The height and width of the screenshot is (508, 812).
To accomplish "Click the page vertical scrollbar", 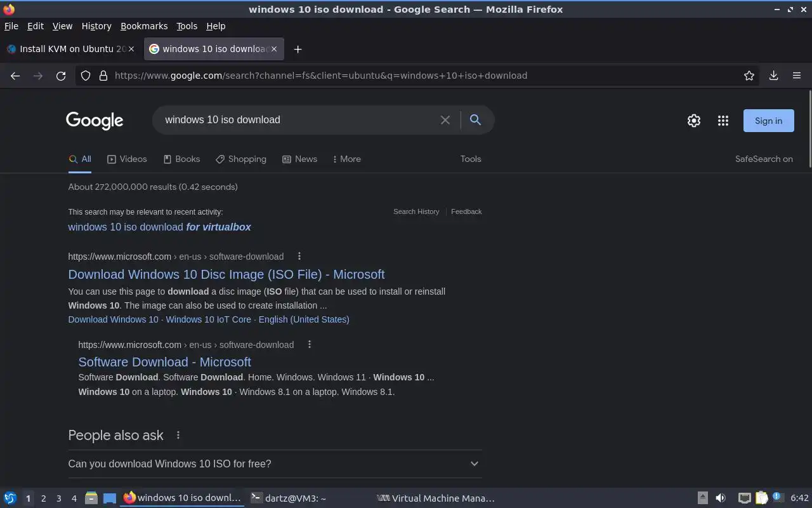I will coord(809,130).
